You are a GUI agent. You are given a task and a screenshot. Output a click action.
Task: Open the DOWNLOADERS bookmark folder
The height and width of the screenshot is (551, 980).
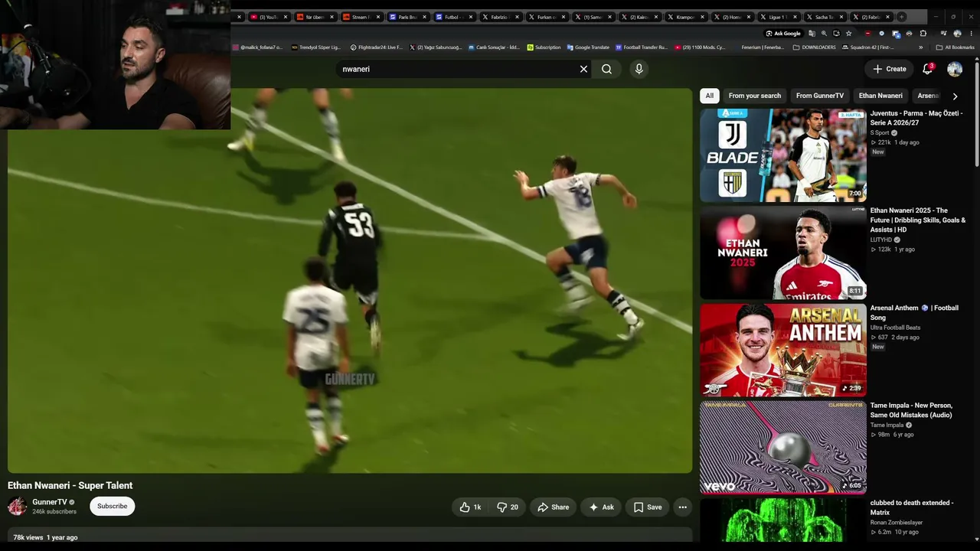(x=814, y=47)
